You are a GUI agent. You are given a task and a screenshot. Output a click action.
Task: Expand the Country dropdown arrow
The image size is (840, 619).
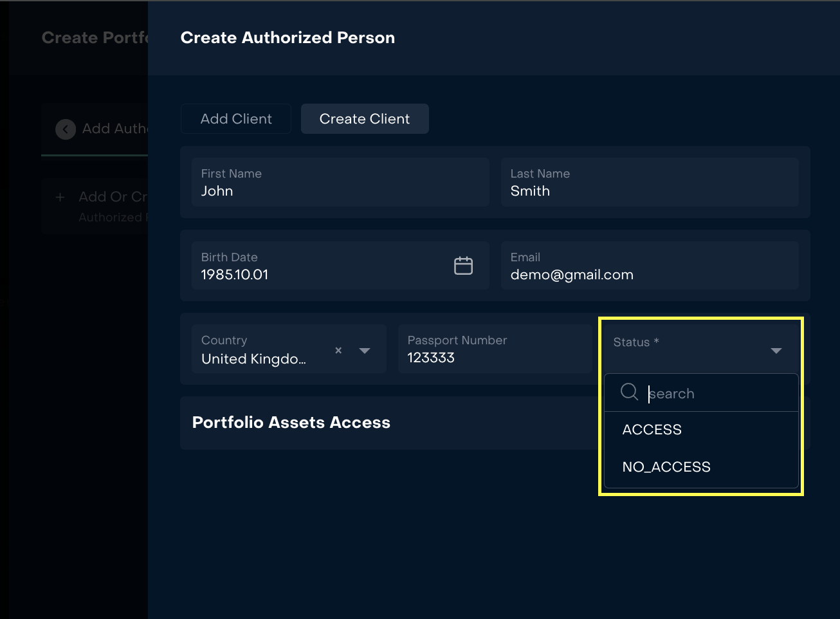365,351
